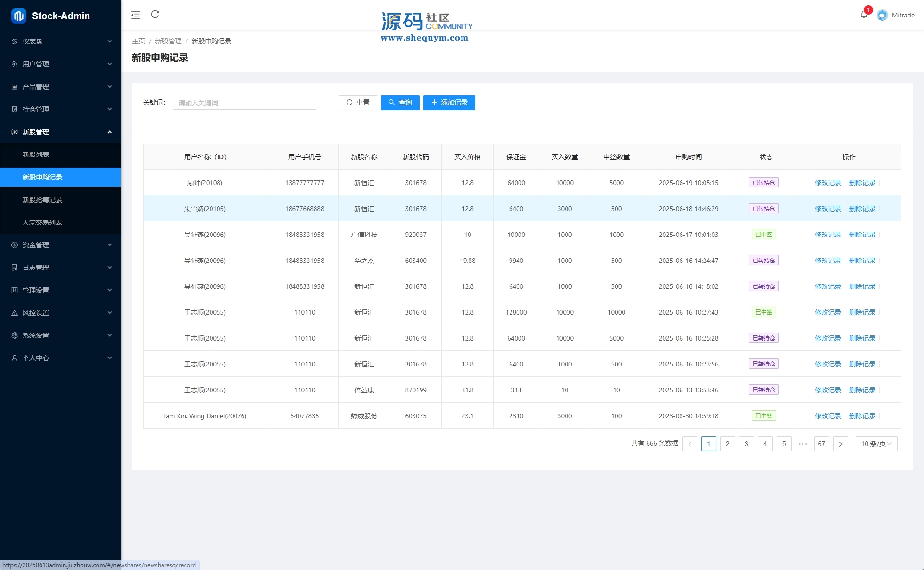This screenshot has width=924, height=570.
Task: Focus the 关键词 keyword input field
Action: (x=244, y=102)
